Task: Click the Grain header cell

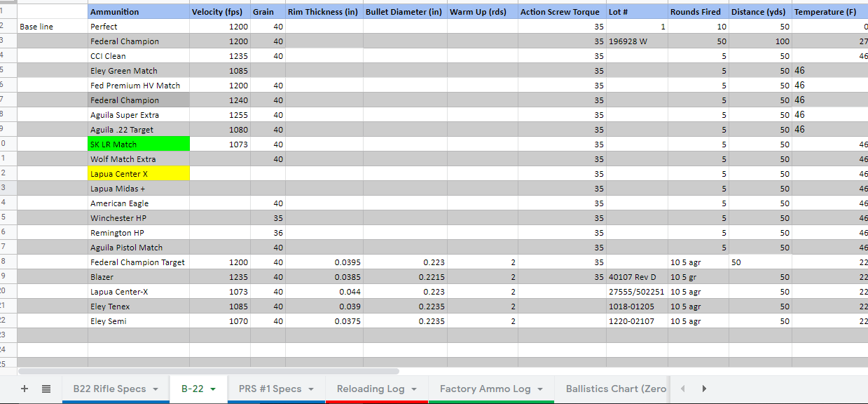Action: 268,12
